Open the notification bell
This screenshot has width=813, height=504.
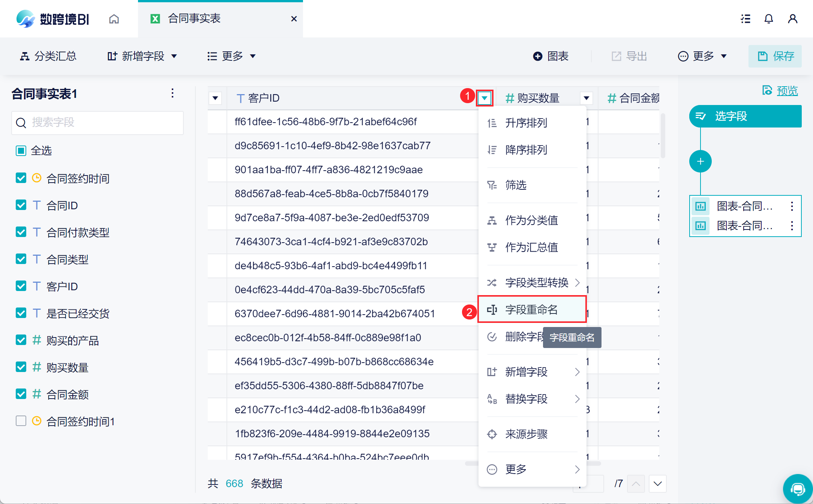(768, 19)
